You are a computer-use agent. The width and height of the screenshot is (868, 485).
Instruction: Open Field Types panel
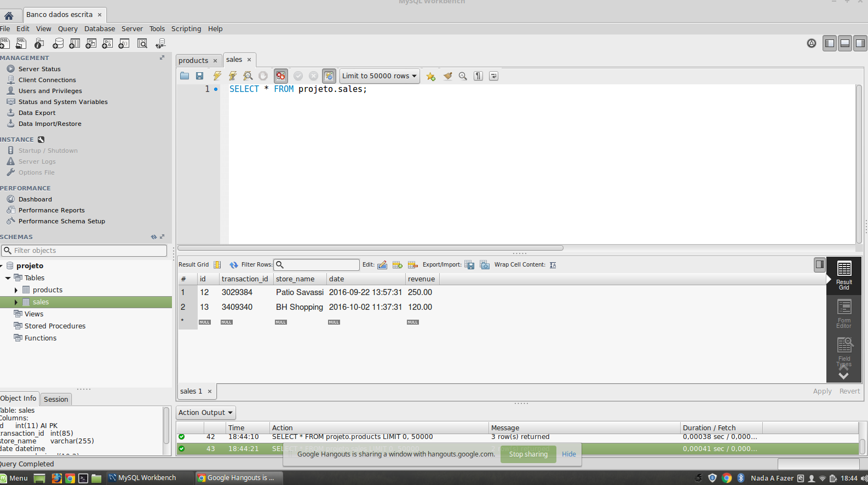point(844,352)
